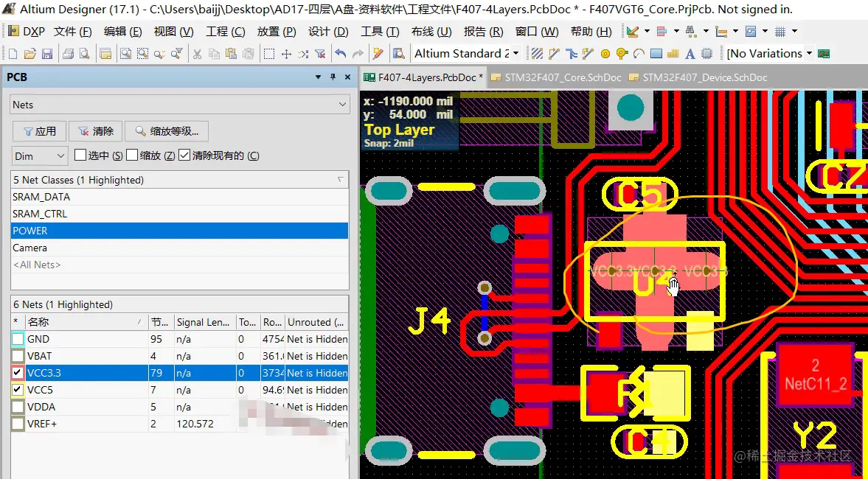Expand the grid settings dropdown arrow

point(794,32)
